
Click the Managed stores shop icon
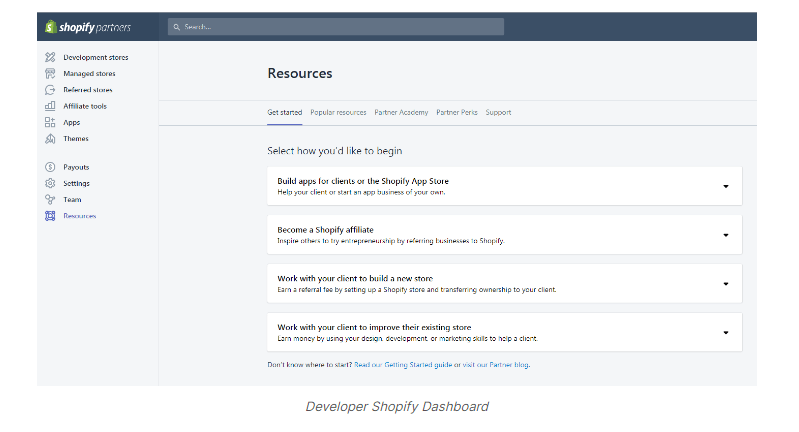click(x=50, y=73)
